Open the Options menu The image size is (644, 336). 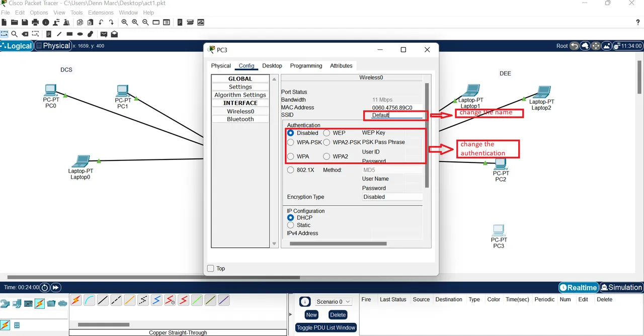39,13
